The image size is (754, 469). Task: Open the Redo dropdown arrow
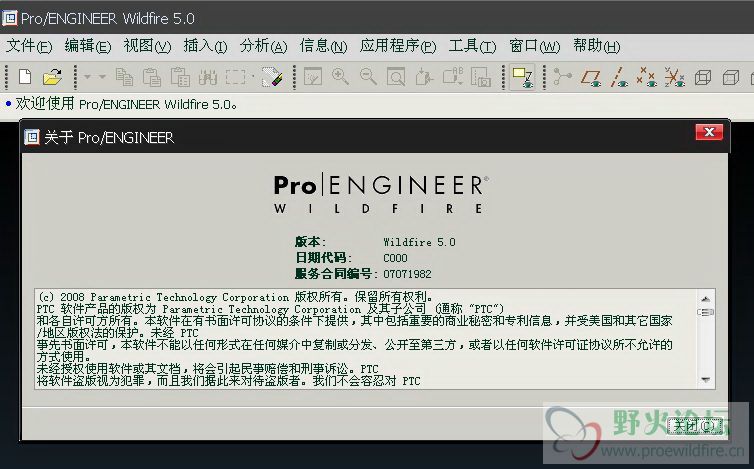click(x=102, y=77)
